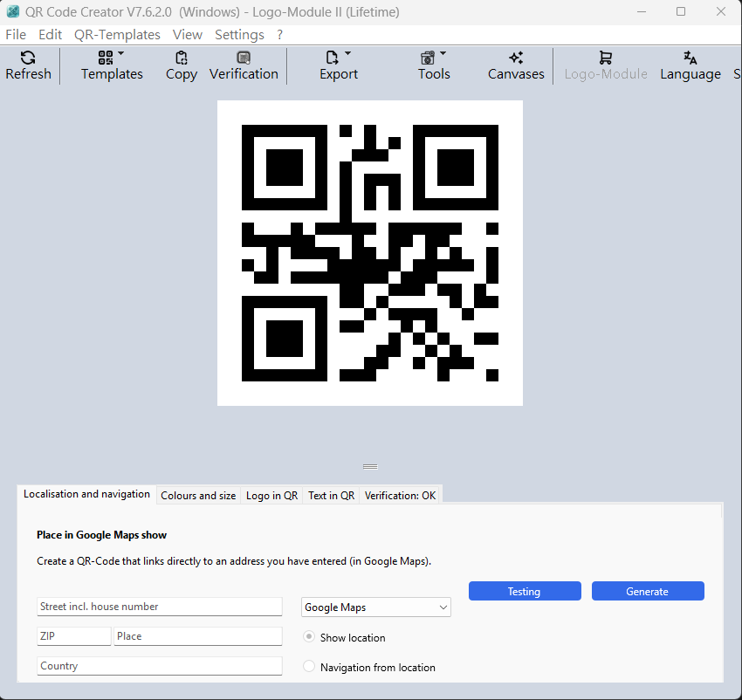Select the Show location radio button
The height and width of the screenshot is (700, 742).
point(309,637)
